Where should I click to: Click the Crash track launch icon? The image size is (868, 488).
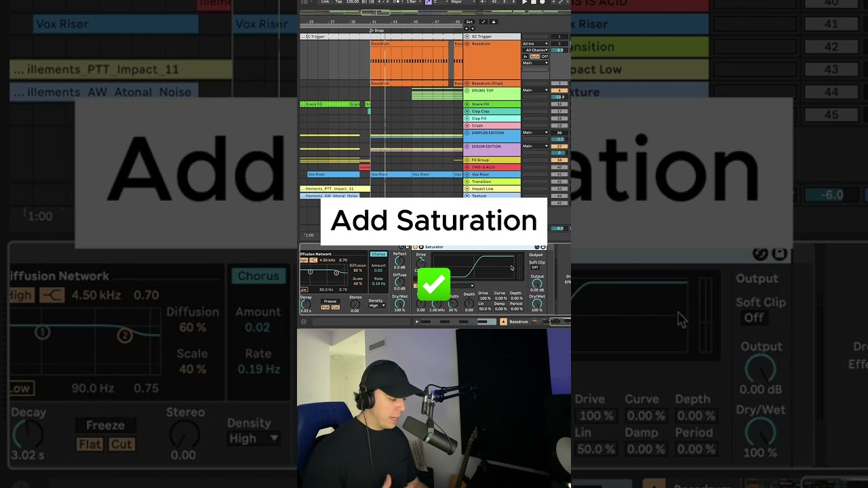click(467, 125)
